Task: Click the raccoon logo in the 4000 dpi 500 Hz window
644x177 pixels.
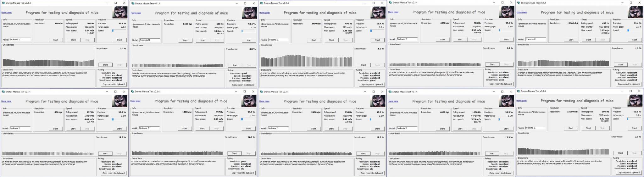Action: click(x=507, y=12)
